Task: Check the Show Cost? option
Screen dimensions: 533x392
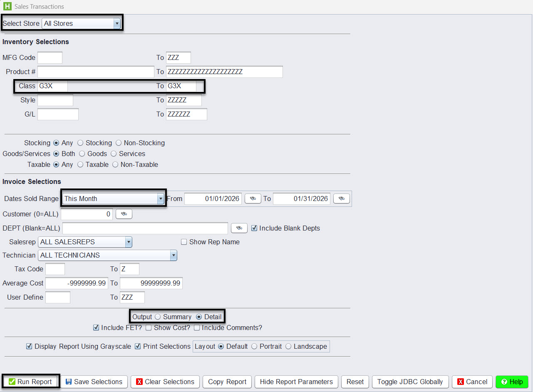Action: pos(149,328)
